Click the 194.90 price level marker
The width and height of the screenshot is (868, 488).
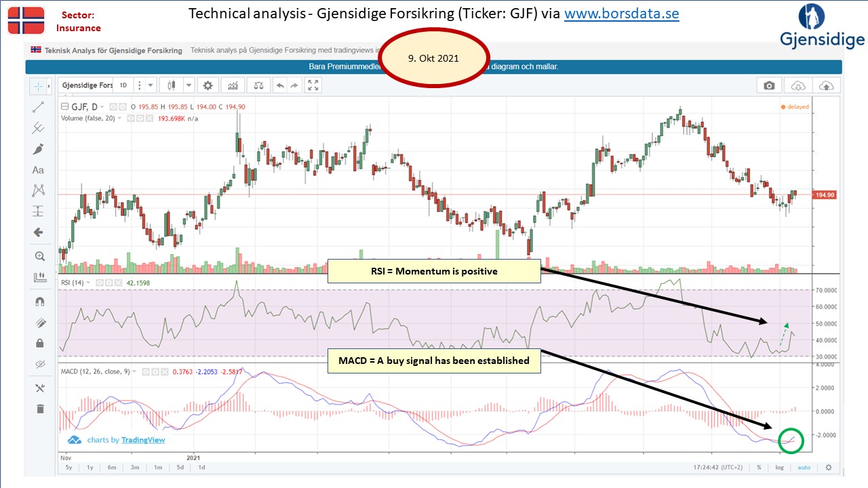(824, 195)
